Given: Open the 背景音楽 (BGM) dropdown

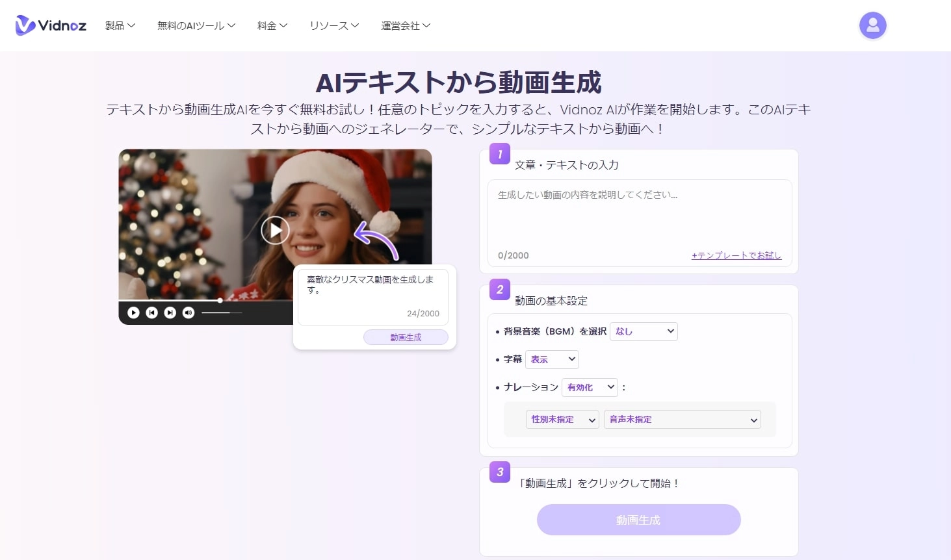Looking at the screenshot, I should tap(644, 331).
